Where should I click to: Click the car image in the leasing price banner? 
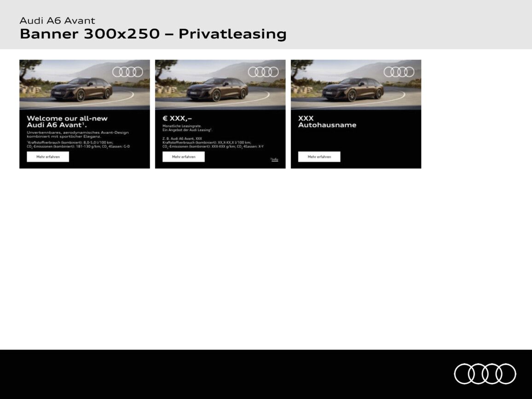(x=217, y=89)
